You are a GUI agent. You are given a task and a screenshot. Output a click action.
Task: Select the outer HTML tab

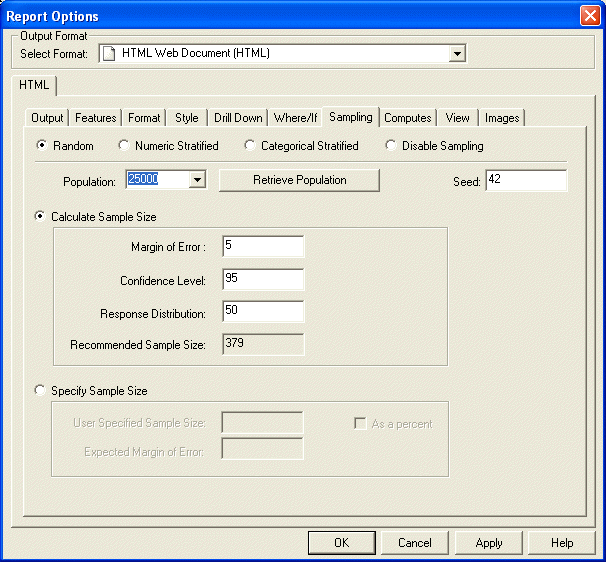pos(34,85)
